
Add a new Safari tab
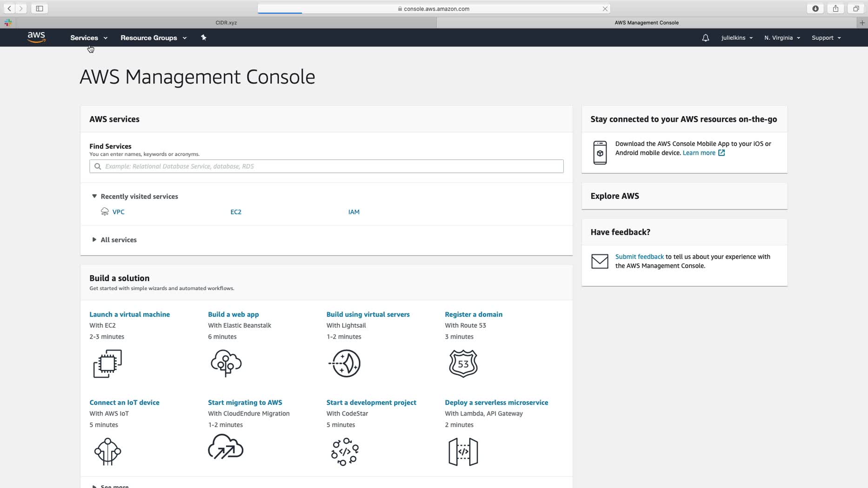(862, 22)
